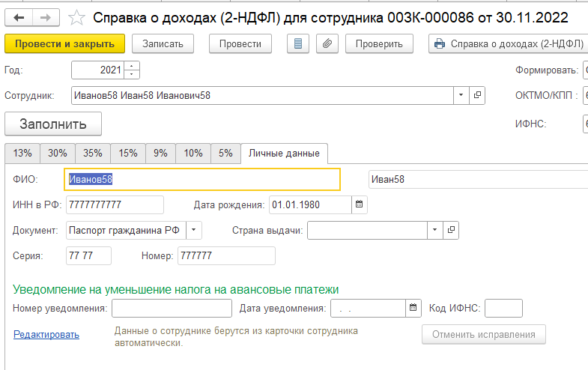Viewport: 588px width, 370px height.
Task: Click the Год field showing 2021
Action: pyautogui.click(x=98, y=70)
